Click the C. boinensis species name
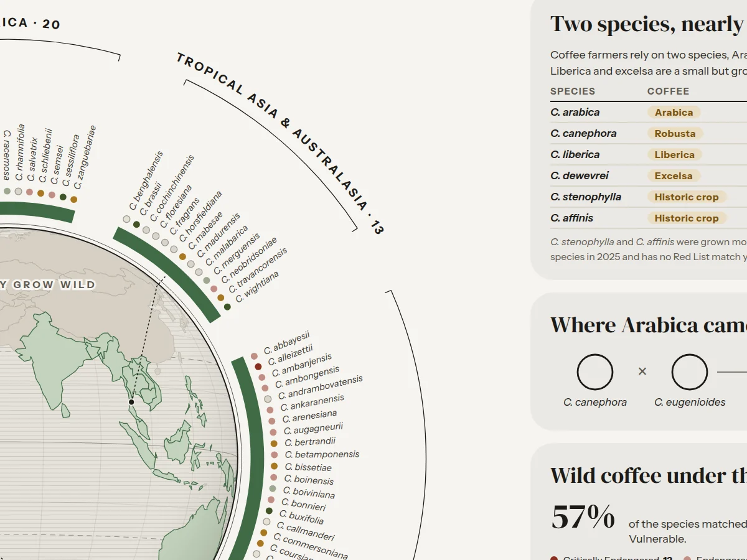The width and height of the screenshot is (747, 560). point(309,480)
